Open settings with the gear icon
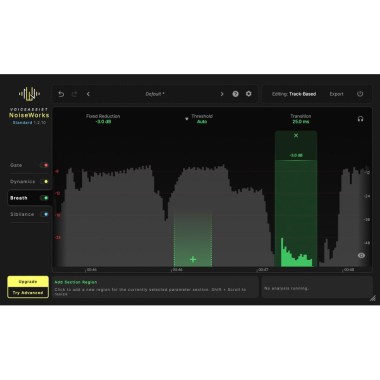 coord(249,94)
